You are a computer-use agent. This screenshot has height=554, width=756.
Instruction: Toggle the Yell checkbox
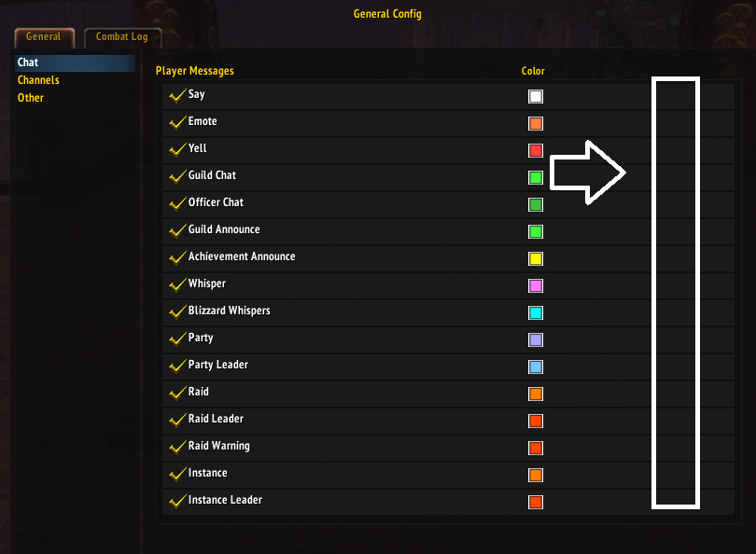coord(175,147)
